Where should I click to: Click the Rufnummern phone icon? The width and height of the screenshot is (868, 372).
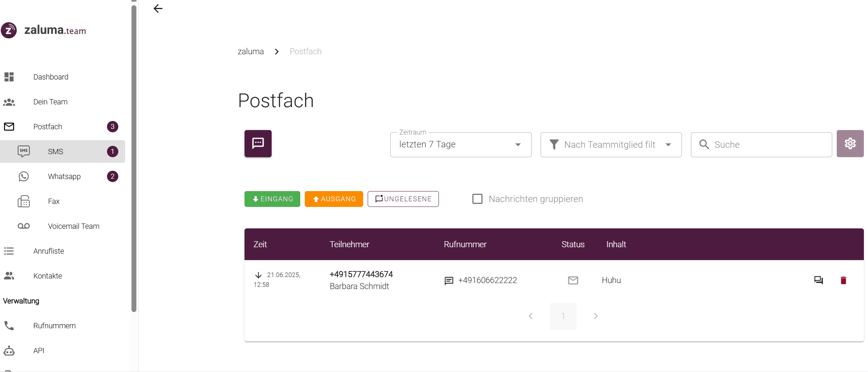pyautogui.click(x=9, y=326)
